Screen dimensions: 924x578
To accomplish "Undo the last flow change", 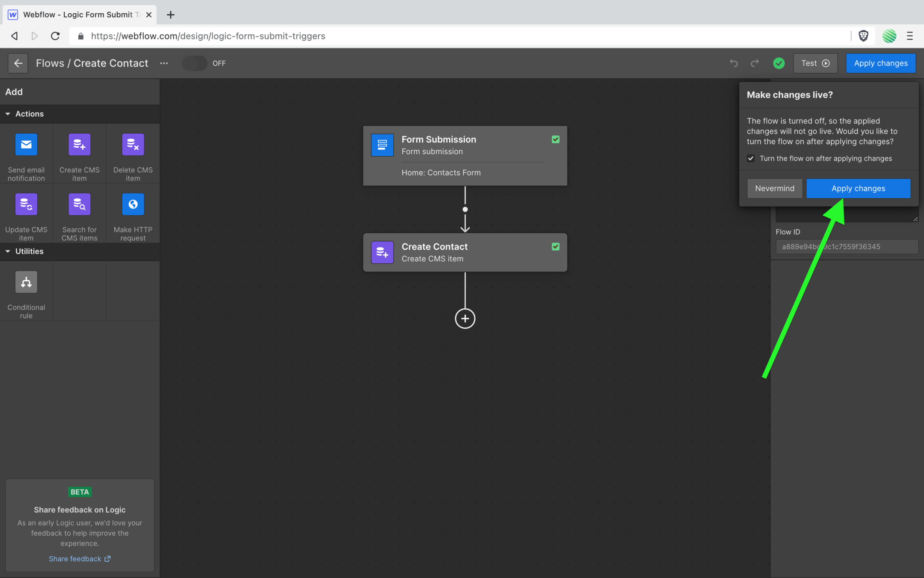I will (734, 63).
